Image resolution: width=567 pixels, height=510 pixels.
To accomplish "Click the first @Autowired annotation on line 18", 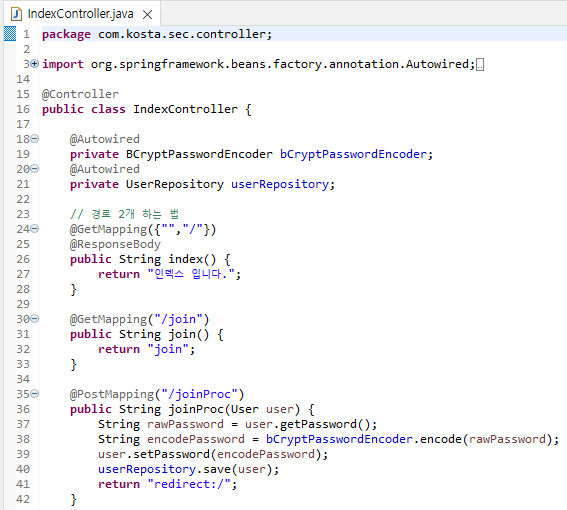I will pyautogui.click(x=105, y=139).
